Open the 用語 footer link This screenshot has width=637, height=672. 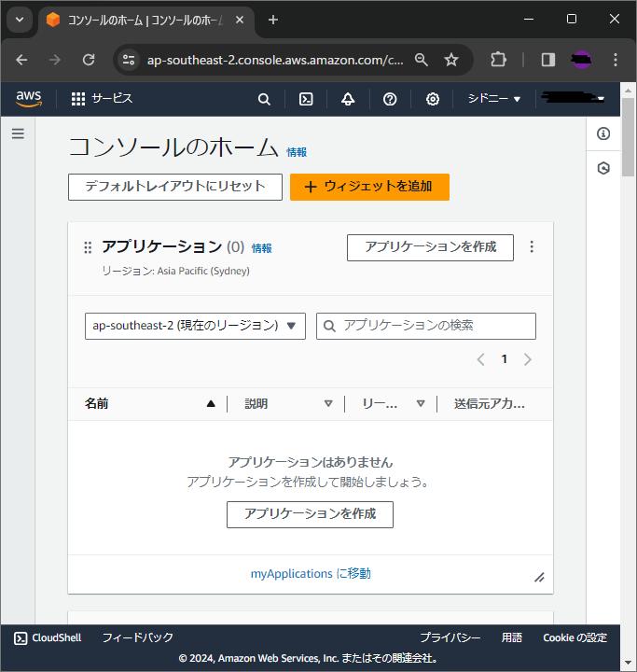tap(511, 637)
